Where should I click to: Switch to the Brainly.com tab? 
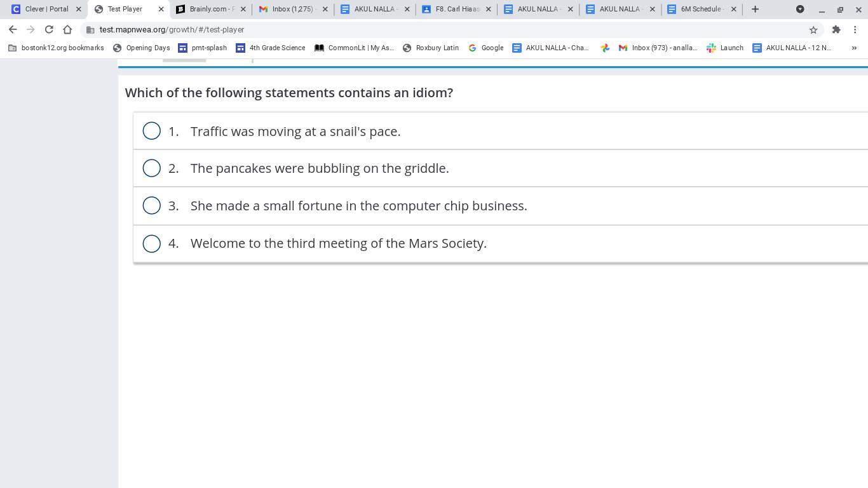(210, 9)
